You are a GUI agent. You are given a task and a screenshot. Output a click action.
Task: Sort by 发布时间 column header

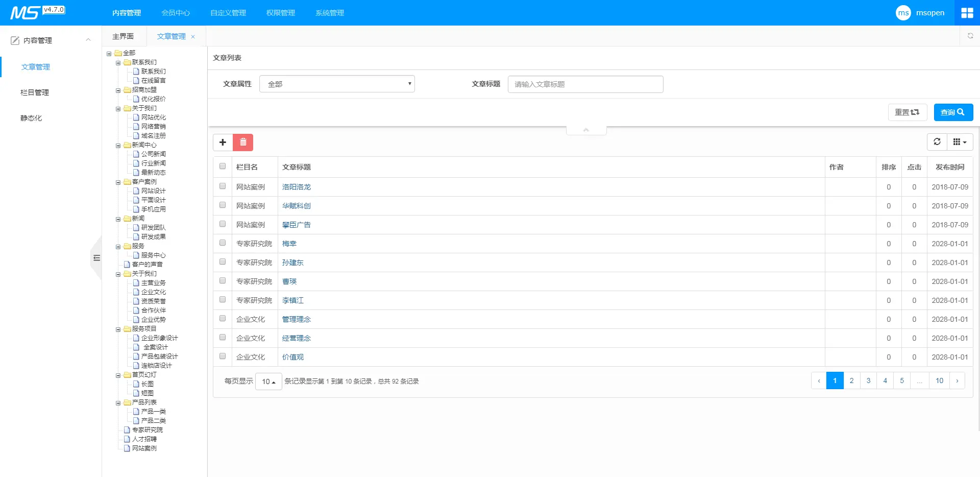950,167
